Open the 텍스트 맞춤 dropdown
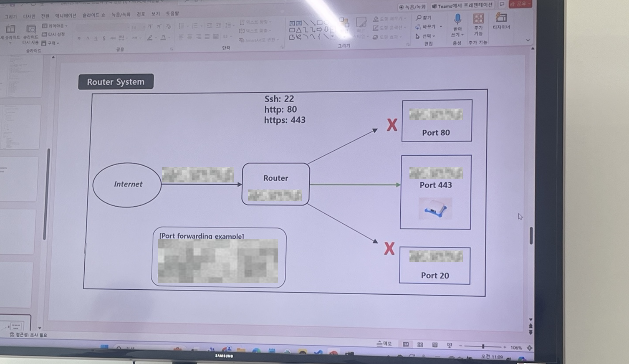Image resolution: width=629 pixels, height=364 pixels. click(x=255, y=31)
